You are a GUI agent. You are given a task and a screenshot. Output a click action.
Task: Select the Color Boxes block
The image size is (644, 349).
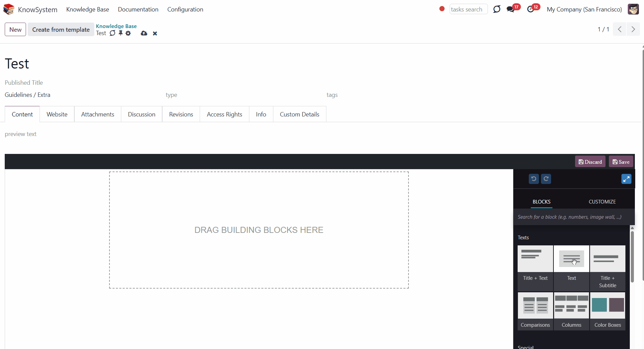pyautogui.click(x=608, y=311)
